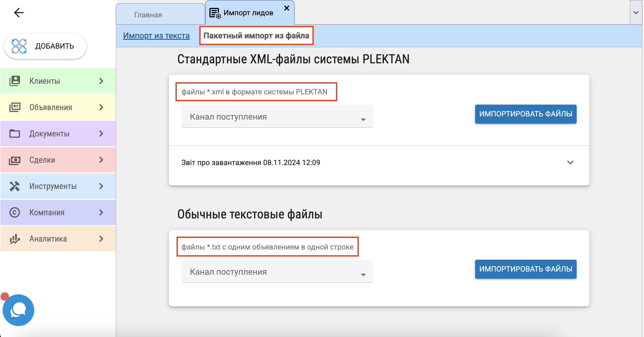The width and height of the screenshot is (644, 337).
Task: Click the Звіт про завантаження 08.11.2024 row
Action: (x=379, y=162)
